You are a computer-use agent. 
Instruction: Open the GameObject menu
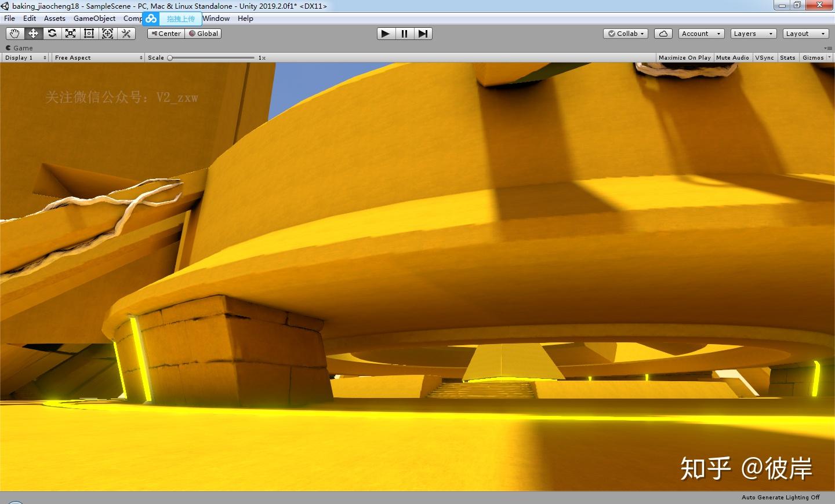pyautogui.click(x=95, y=19)
